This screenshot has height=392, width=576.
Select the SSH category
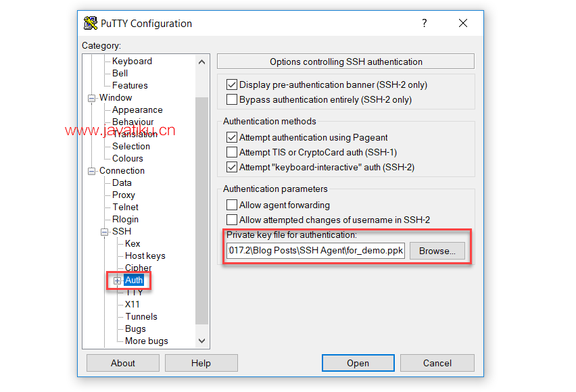pos(121,231)
